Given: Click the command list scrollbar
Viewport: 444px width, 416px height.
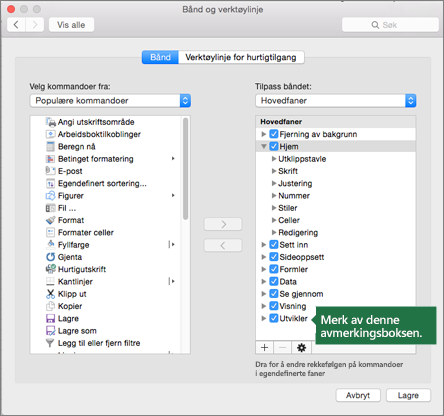Looking at the screenshot, I should [x=186, y=169].
